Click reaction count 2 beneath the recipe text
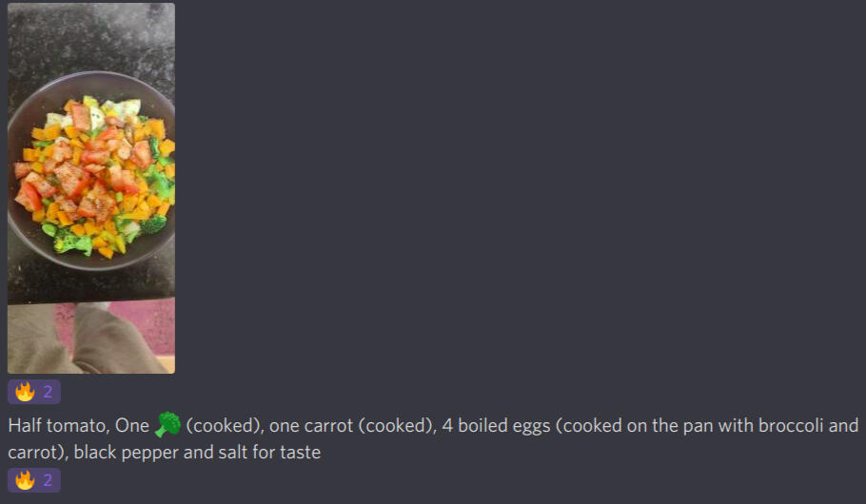 (x=48, y=480)
